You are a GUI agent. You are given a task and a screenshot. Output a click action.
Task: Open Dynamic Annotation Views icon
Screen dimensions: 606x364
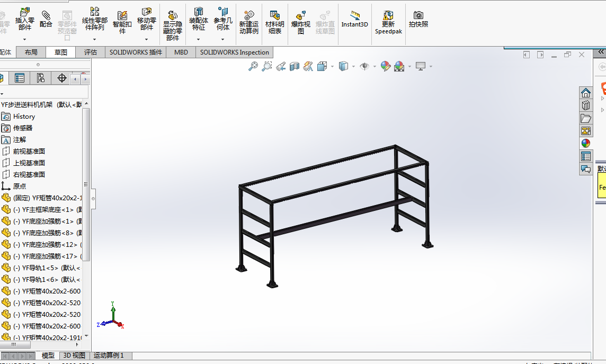coord(308,66)
